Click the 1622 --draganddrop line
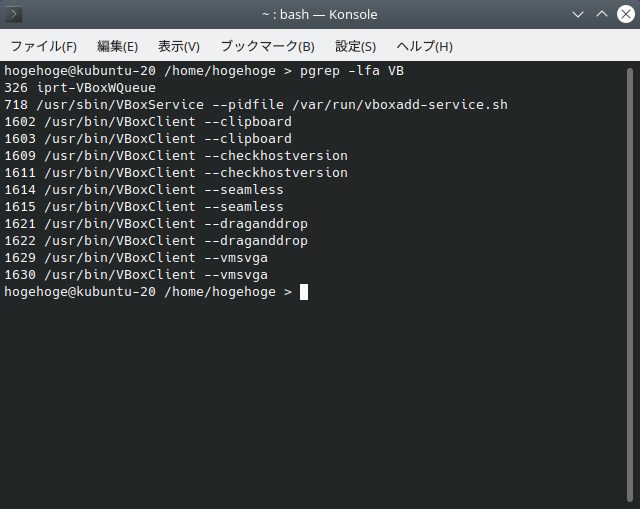 pos(156,241)
